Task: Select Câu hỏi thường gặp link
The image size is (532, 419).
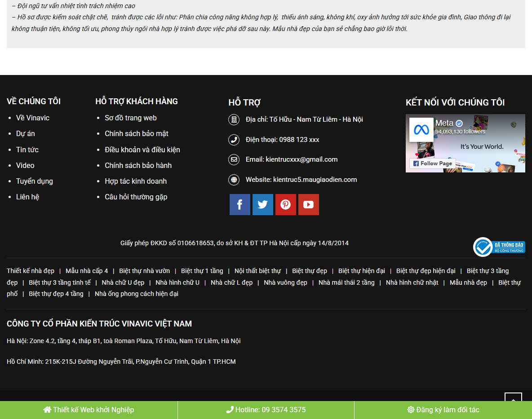Action: (136, 197)
